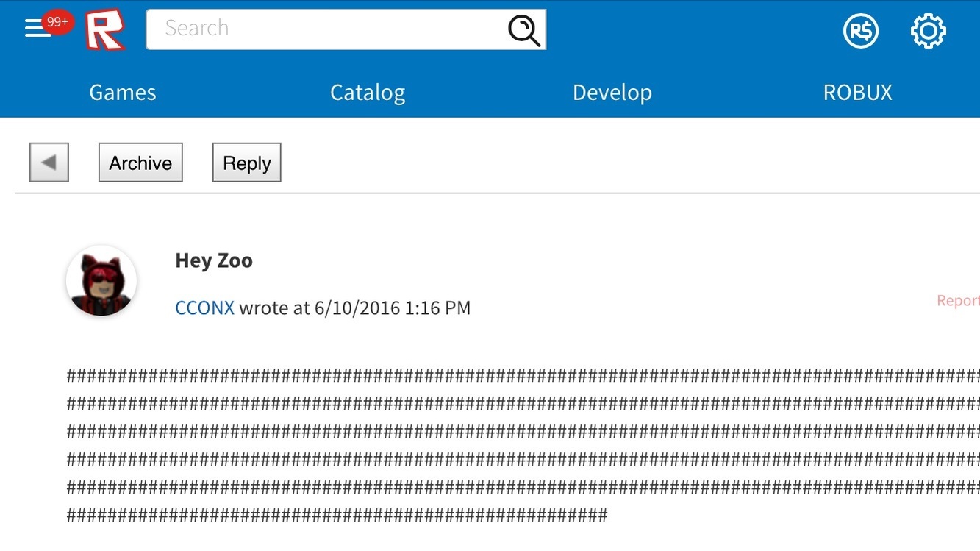Open the hamburger navigation menu
980x551 pixels.
[x=35, y=29]
